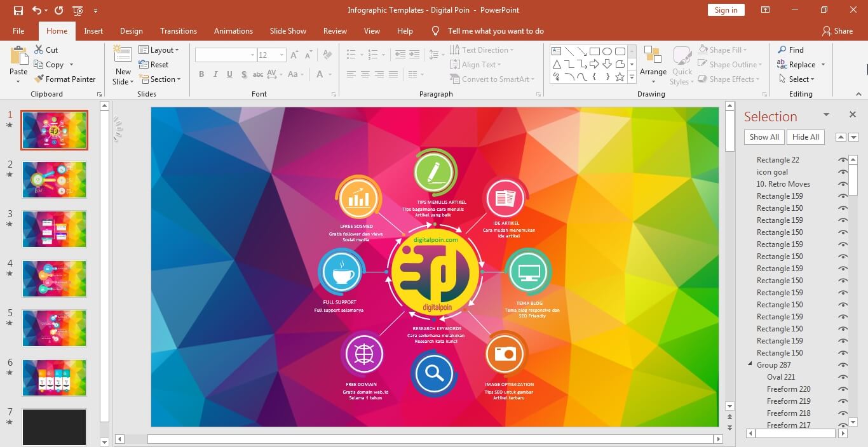The height and width of the screenshot is (447, 868).
Task: Click the Undo arrow icon
Action: click(36, 10)
